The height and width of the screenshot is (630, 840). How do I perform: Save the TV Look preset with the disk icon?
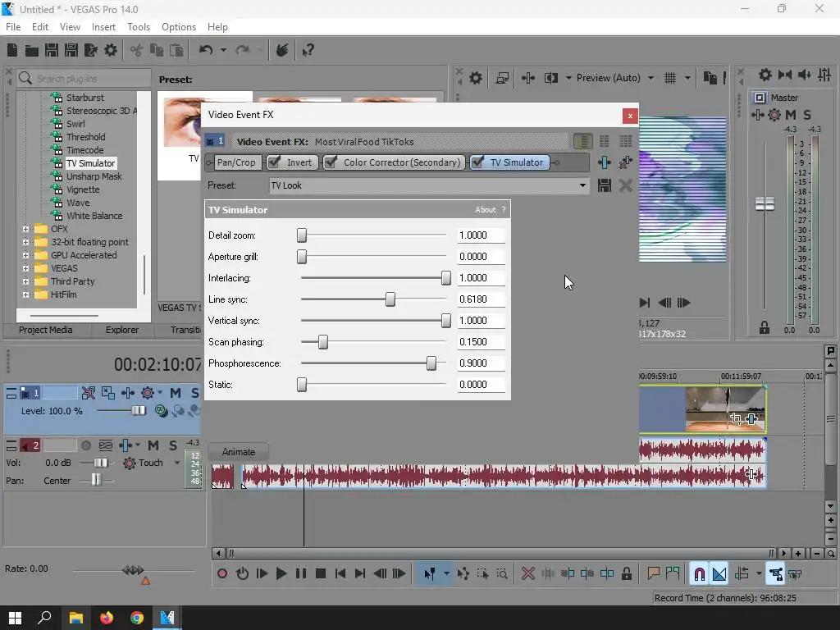click(x=605, y=186)
